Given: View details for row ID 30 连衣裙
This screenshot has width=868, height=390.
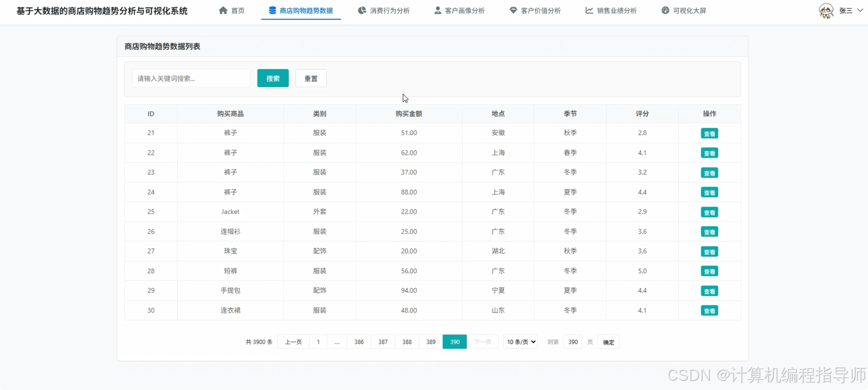Looking at the screenshot, I should click(x=709, y=311).
